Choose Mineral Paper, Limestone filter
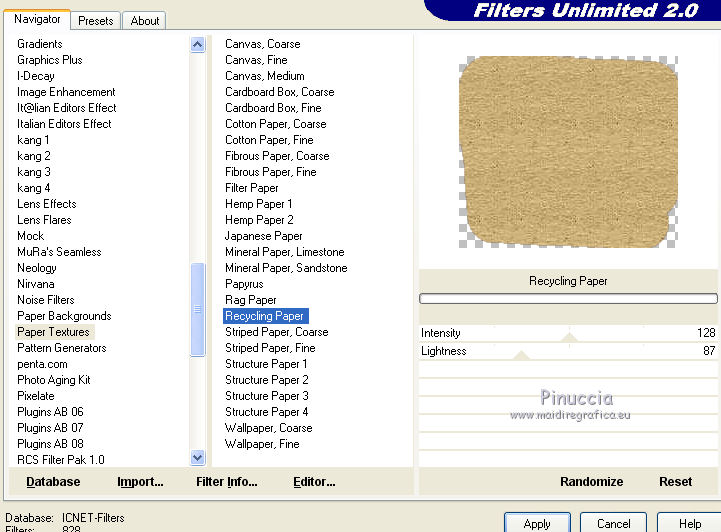The width and height of the screenshot is (721, 532). (x=285, y=252)
